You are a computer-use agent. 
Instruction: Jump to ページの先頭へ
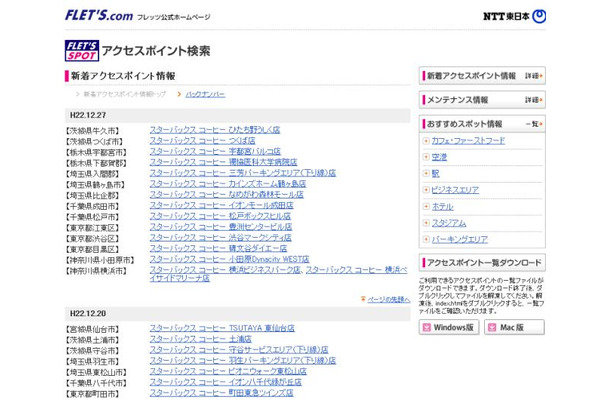[389, 299]
